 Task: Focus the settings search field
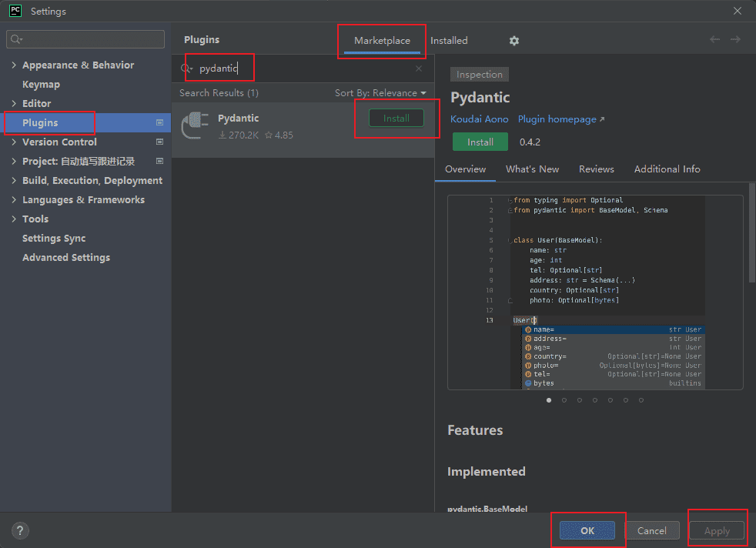85,39
